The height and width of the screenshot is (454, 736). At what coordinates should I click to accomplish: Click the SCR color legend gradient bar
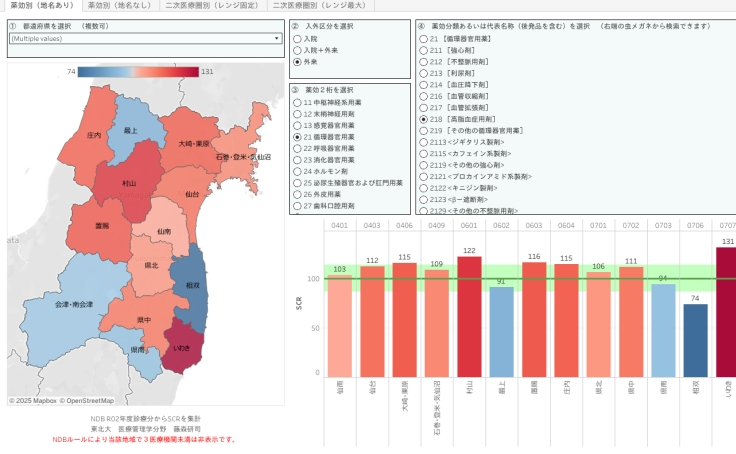[138, 72]
